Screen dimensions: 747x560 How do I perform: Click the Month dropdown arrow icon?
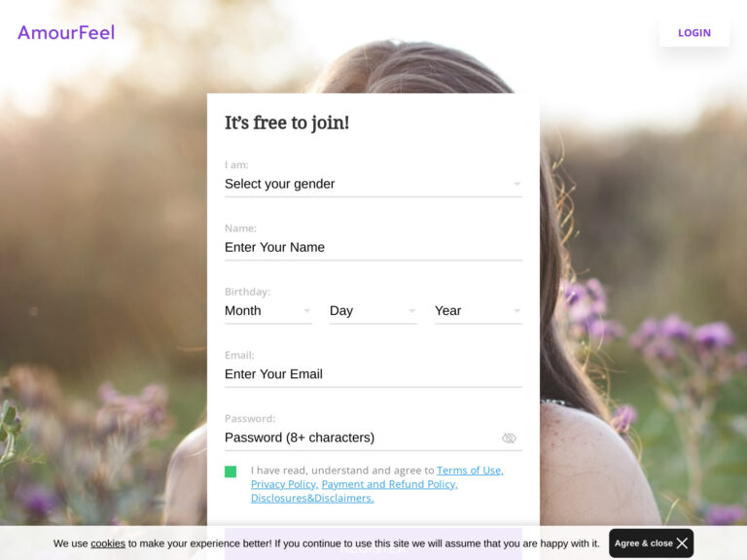click(x=307, y=311)
